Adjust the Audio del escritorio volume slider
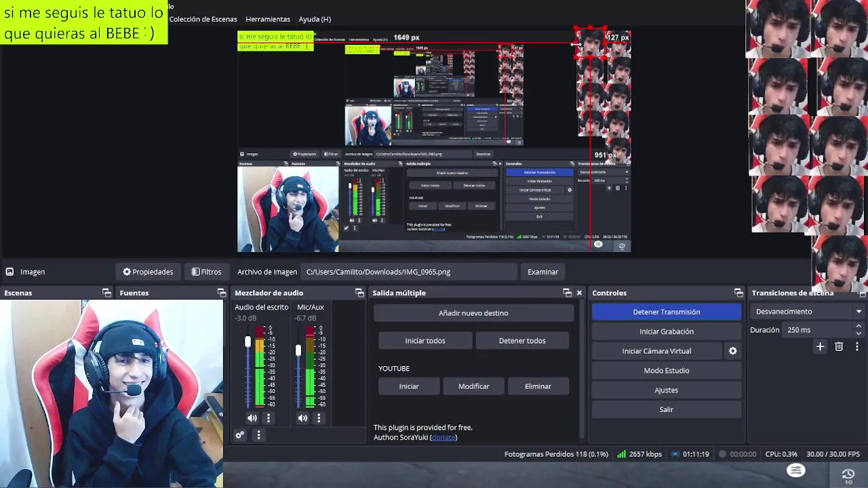868x488 pixels. click(248, 342)
